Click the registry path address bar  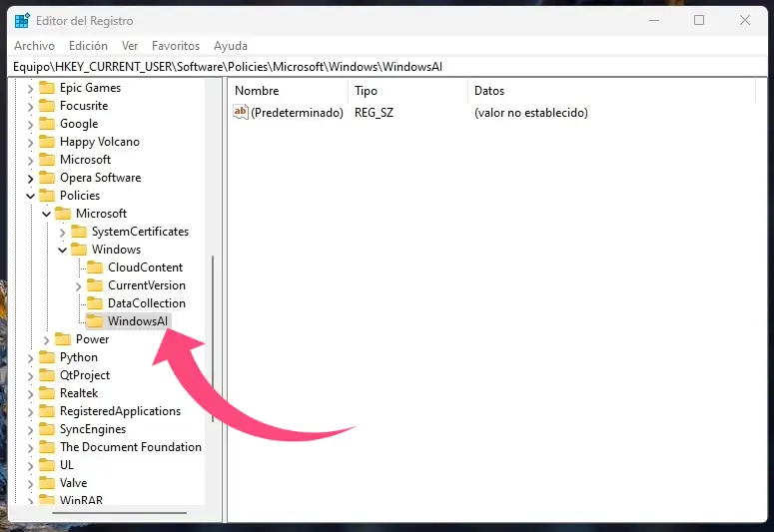click(387, 67)
